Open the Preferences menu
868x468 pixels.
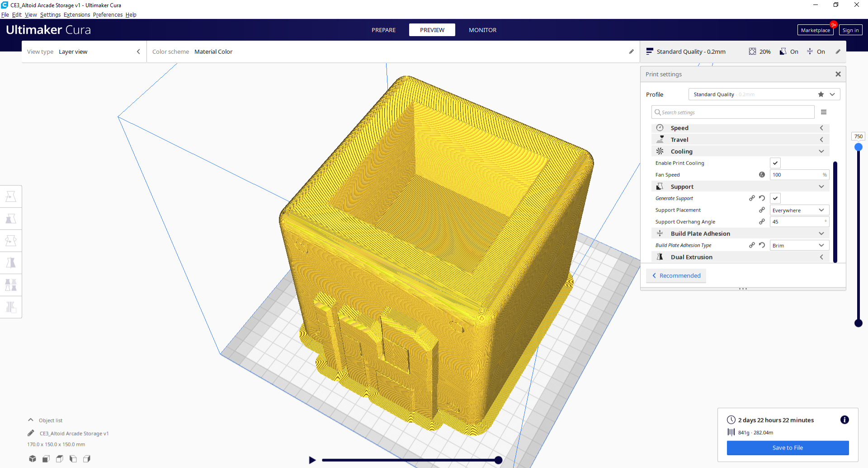(108, 14)
